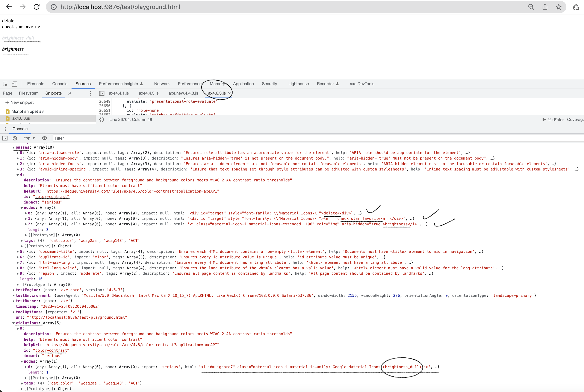Expand the testEngine object
The image size is (584, 392).
[13, 290]
